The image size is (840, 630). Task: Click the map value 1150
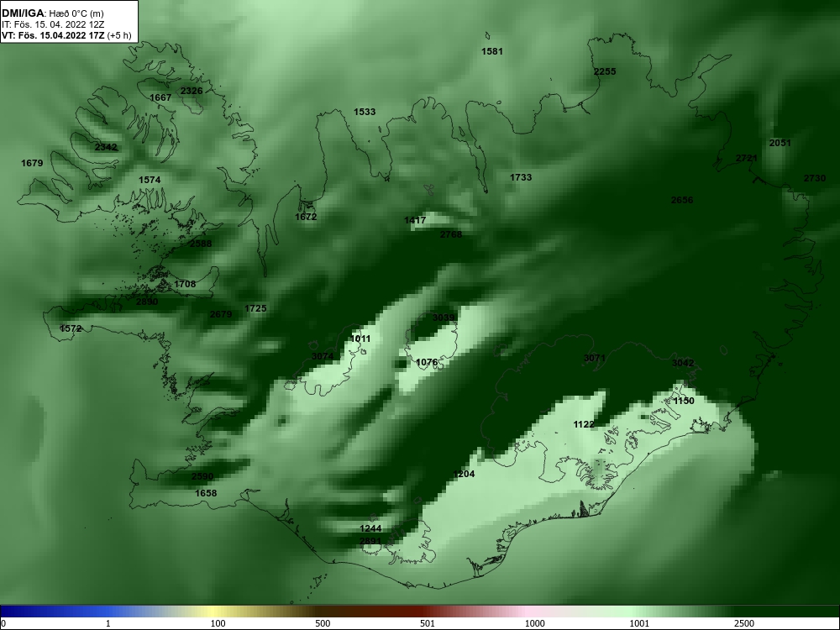coord(683,402)
